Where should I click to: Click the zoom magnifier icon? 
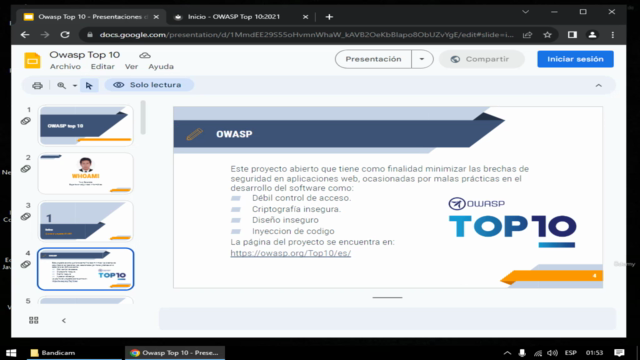[61, 85]
